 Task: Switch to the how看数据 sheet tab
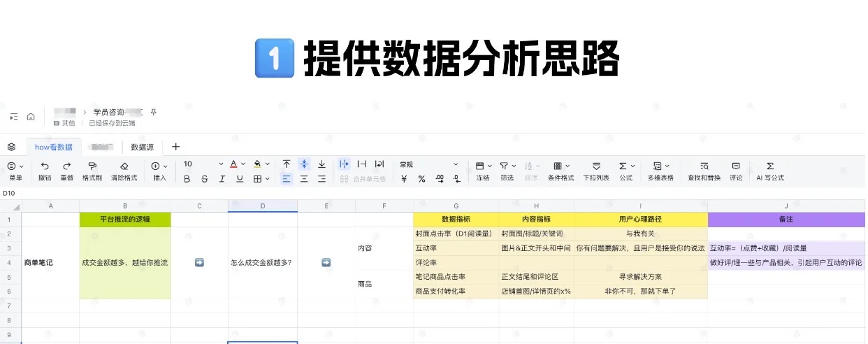click(x=54, y=147)
